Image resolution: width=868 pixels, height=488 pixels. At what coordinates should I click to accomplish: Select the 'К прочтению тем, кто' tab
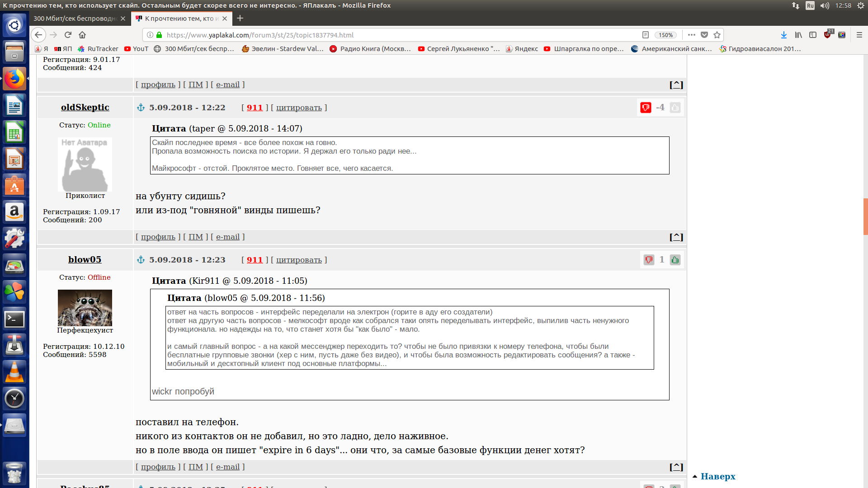pos(182,19)
